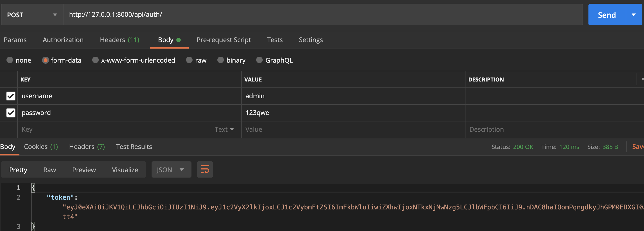Open the Text type dropdown in Key row
The width and height of the screenshot is (644, 231).
(224, 129)
